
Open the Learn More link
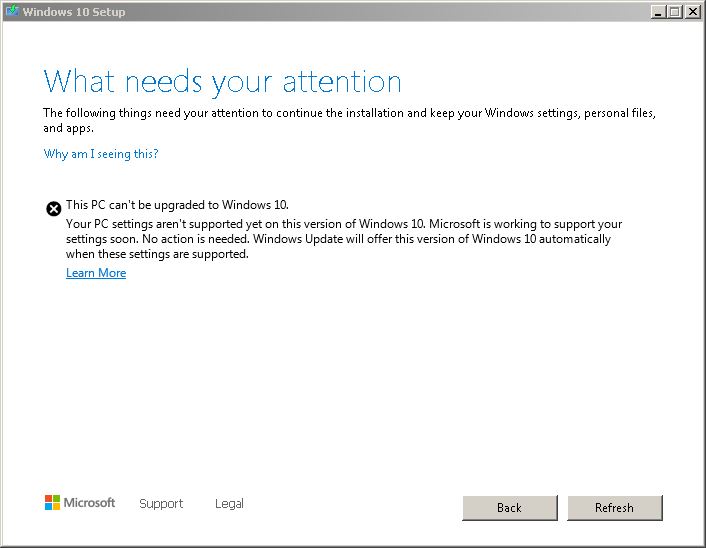click(96, 273)
